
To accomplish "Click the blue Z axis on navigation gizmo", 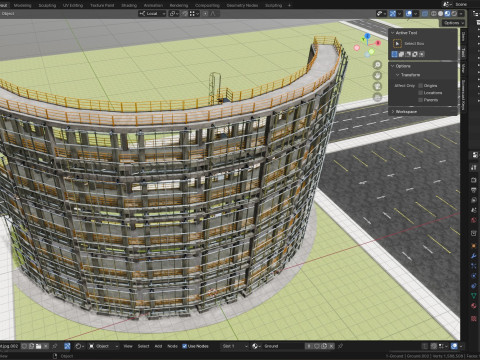I will (x=367, y=36).
